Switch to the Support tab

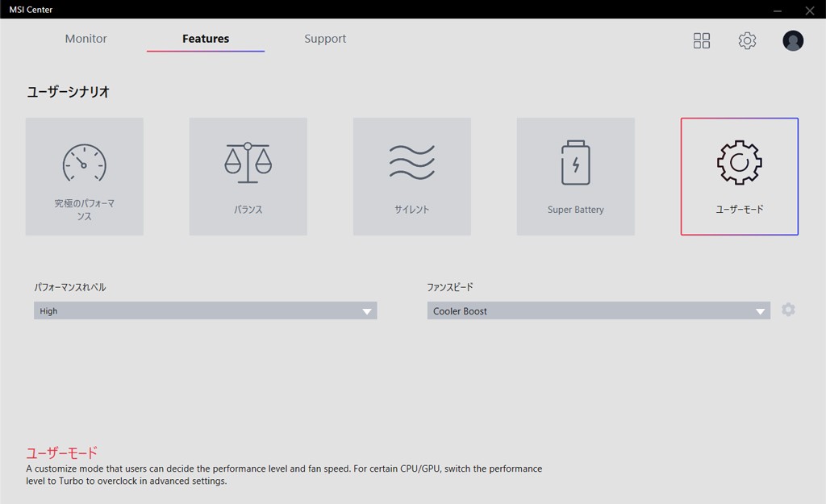click(x=325, y=39)
